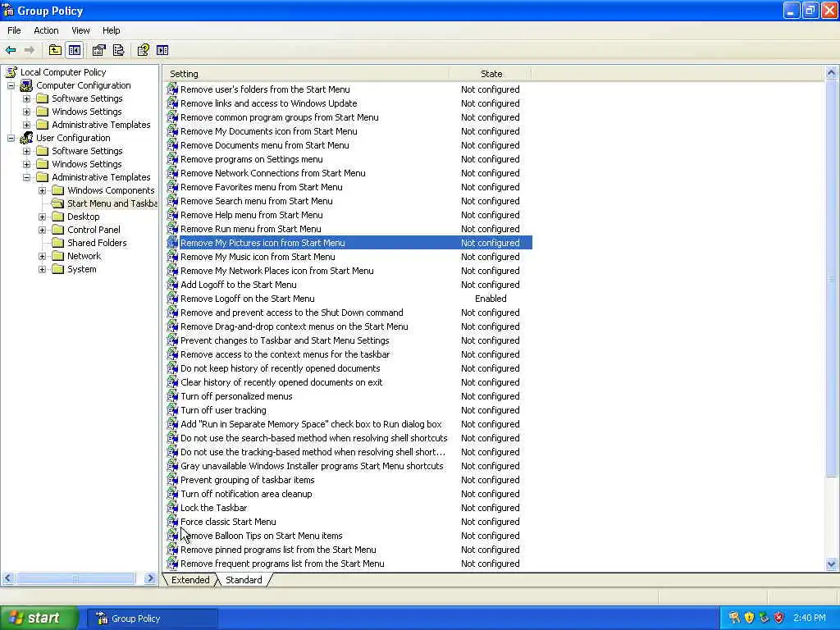Open the Action menu
The image size is (840, 630).
tap(46, 30)
